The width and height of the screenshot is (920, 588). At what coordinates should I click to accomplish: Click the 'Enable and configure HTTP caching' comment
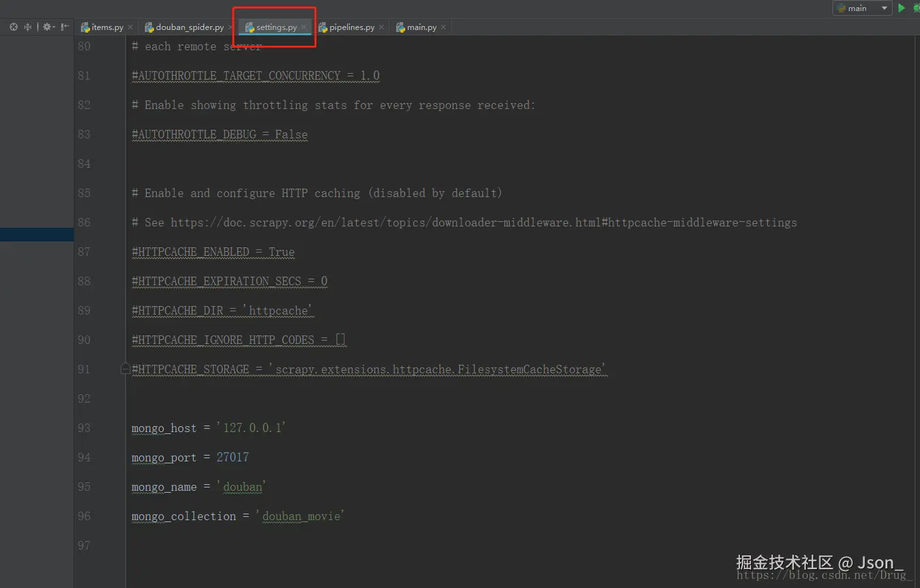(x=316, y=193)
